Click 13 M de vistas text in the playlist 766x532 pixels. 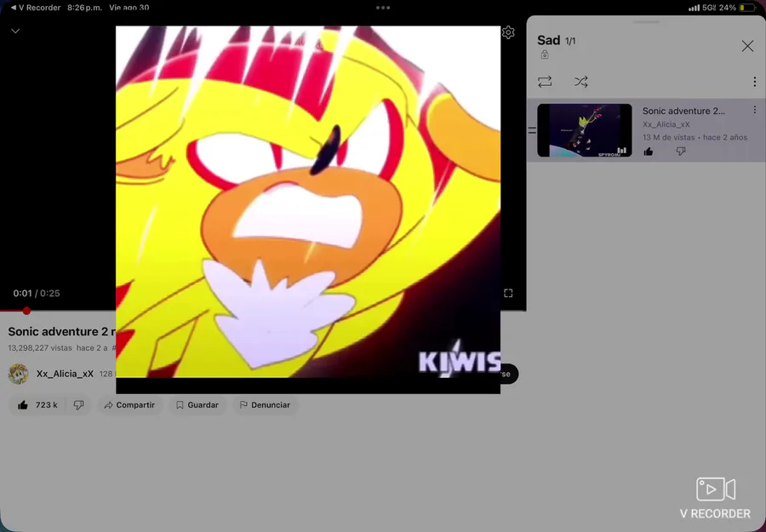(x=669, y=137)
